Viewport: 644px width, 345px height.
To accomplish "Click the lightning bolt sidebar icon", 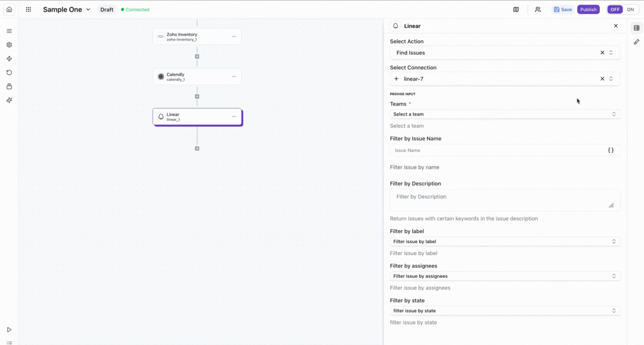I will [x=9, y=59].
